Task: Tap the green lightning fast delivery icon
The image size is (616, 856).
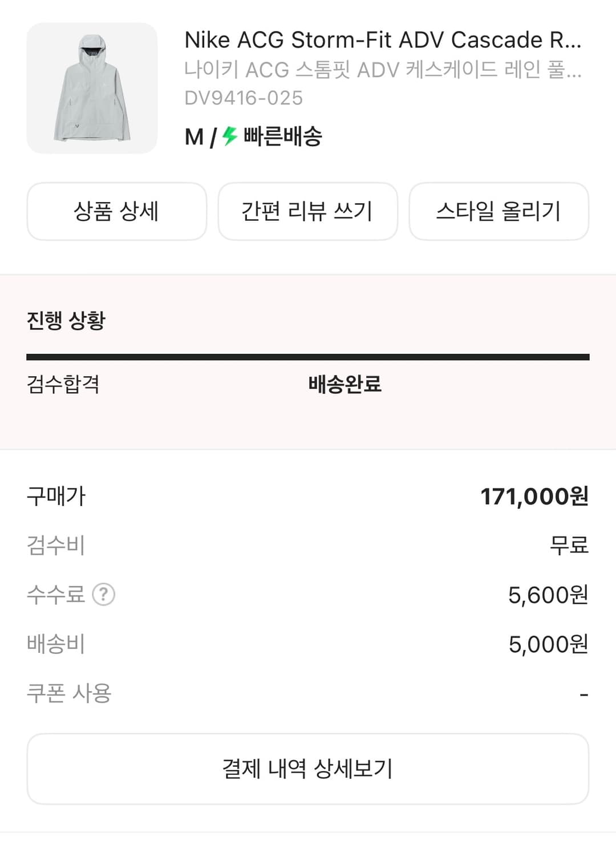Action: [229, 136]
